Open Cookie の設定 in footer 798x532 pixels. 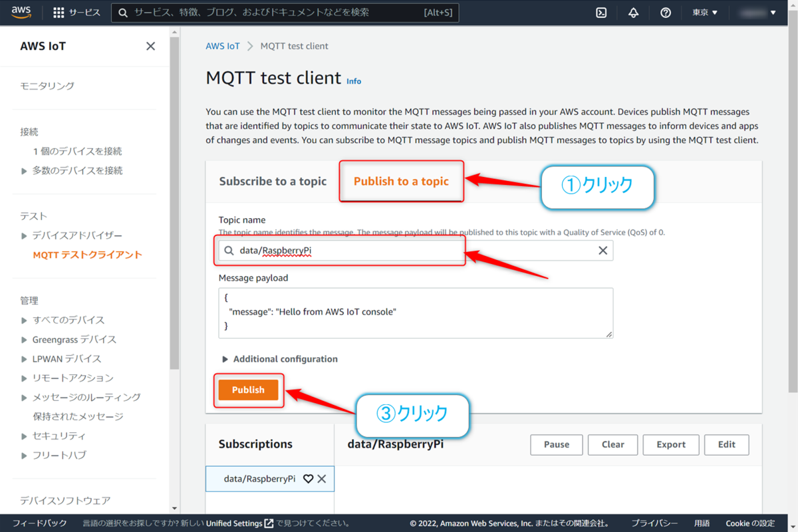[x=750, y=523]
